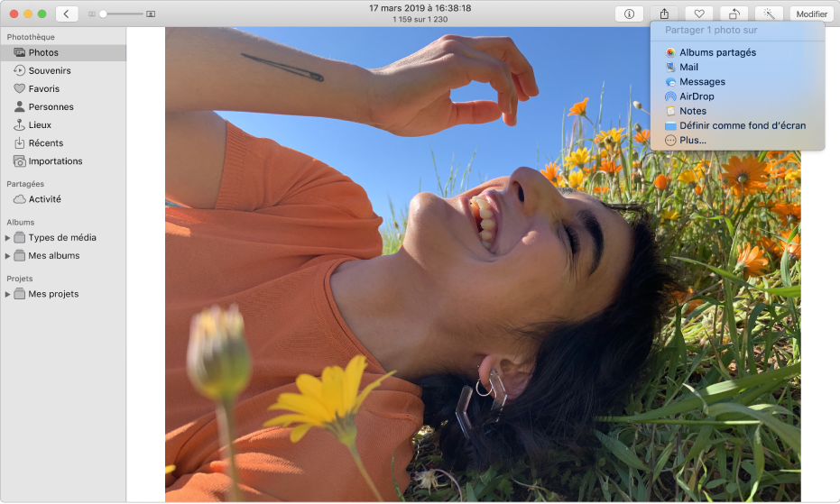Choose AirDrop from the share menu
Screen dimensions: 840x504
click(697, 96)
